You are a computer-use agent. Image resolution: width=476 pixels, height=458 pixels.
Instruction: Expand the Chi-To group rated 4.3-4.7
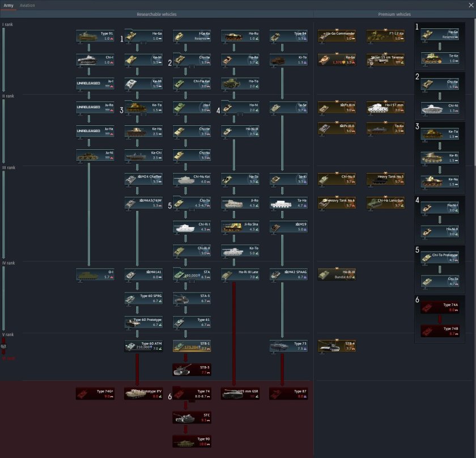[x=192, y=203]
